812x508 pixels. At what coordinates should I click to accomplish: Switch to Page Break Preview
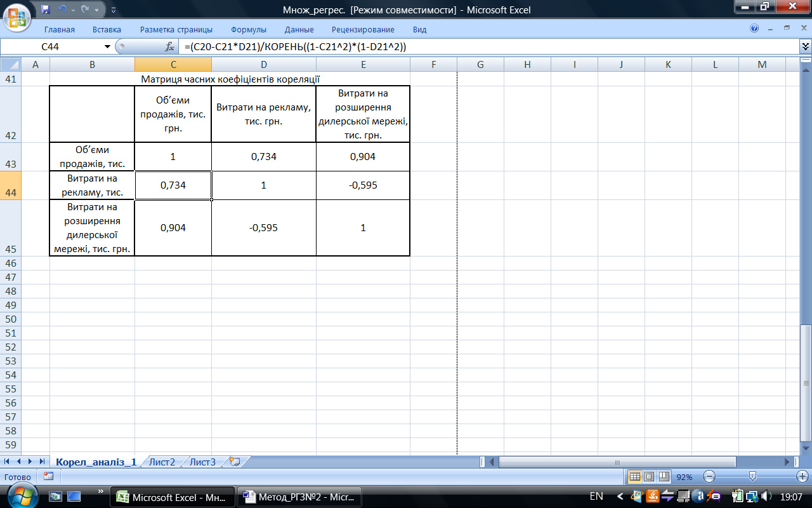click(664, 476)
